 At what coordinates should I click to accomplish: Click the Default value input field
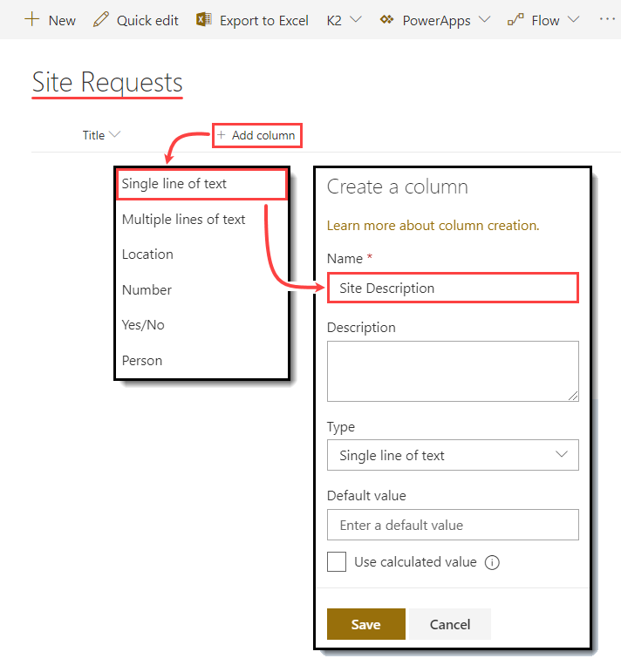(x=453, y=525)
